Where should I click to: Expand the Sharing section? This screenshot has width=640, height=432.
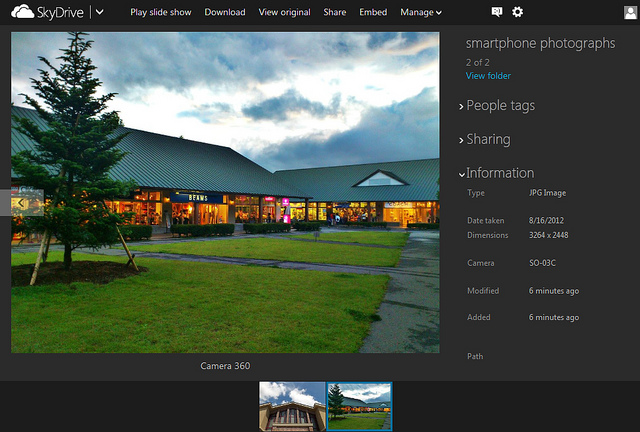point(488,140)
